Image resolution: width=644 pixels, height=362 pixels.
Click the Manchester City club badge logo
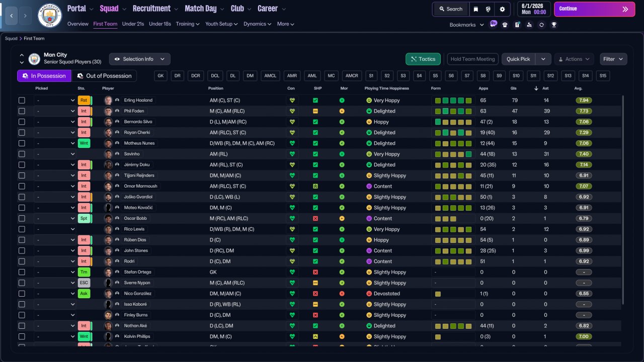50,16
